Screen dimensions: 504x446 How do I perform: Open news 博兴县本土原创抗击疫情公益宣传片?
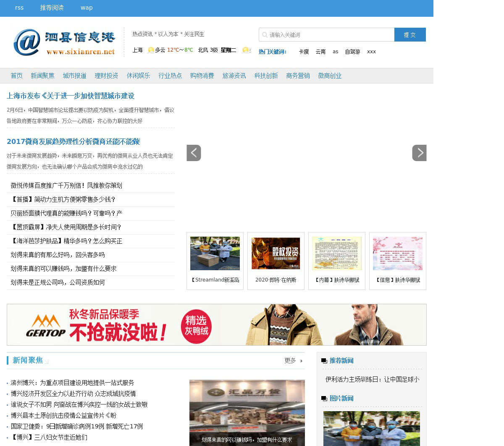point(63,415)
